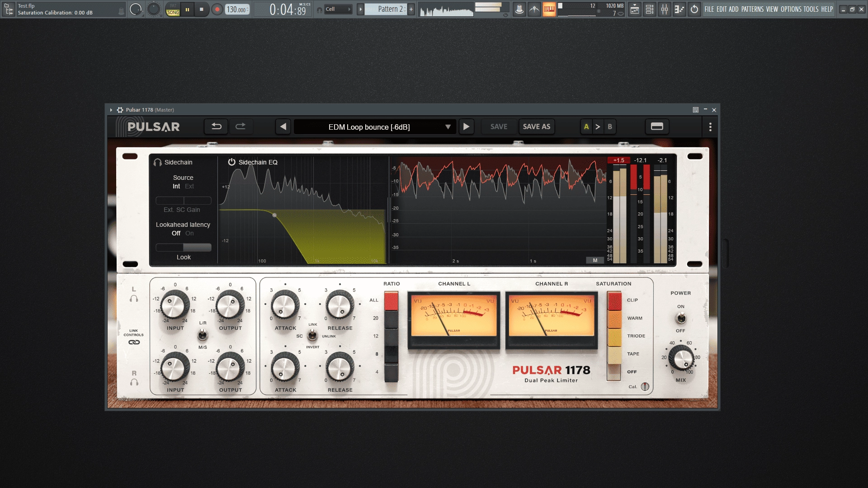Click the saturation Cal. knob icon

tap(645, 387)
